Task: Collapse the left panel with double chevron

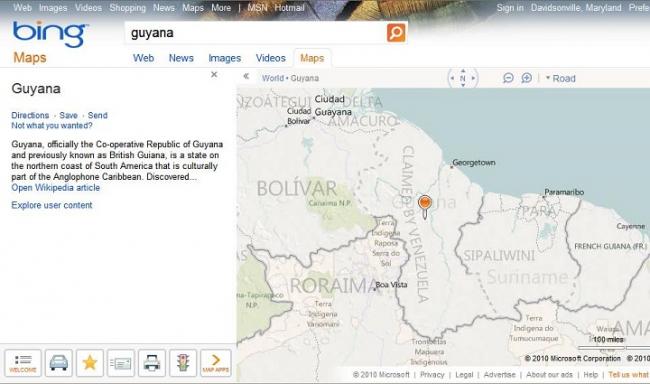Action: 246,76
